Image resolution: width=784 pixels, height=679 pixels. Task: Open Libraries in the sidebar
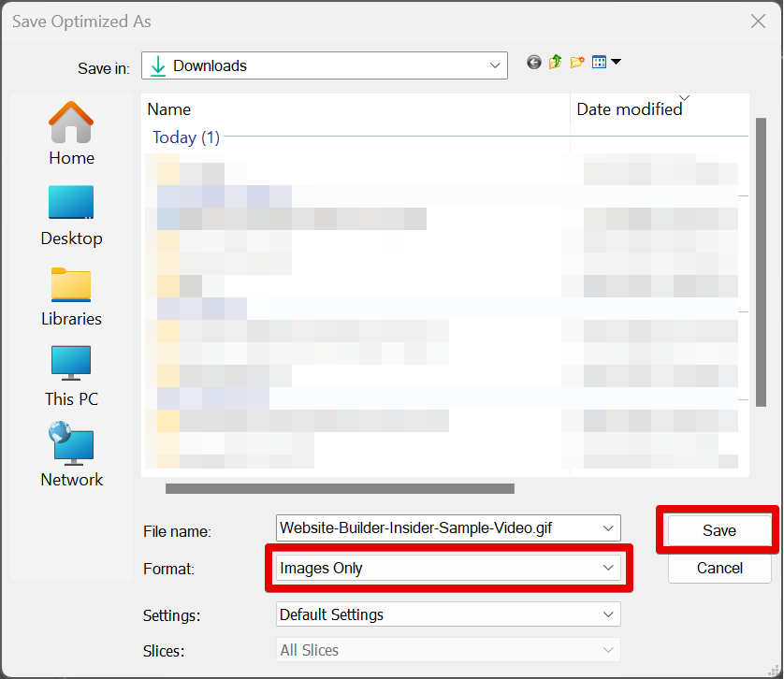(71, 295)
